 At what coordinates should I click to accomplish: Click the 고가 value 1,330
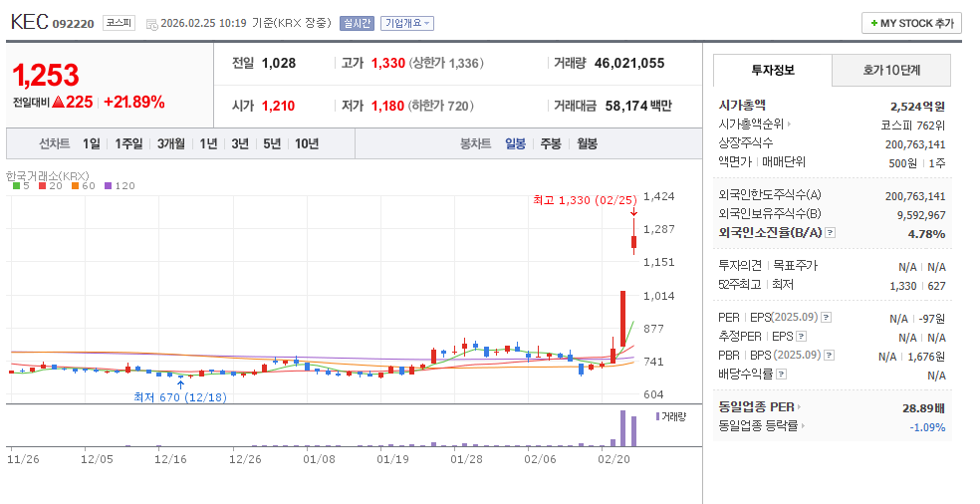[x=388, y=63]
